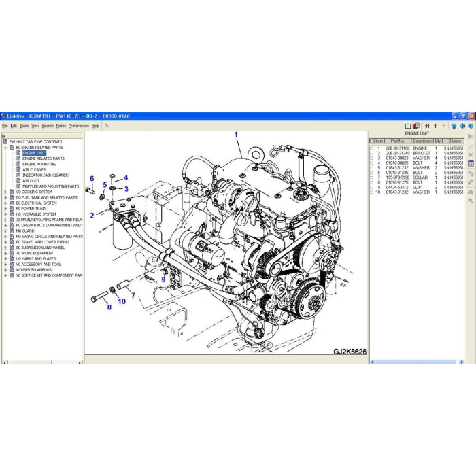Click the AIR CLEANER page icon in tree

(x=18, y=169)
